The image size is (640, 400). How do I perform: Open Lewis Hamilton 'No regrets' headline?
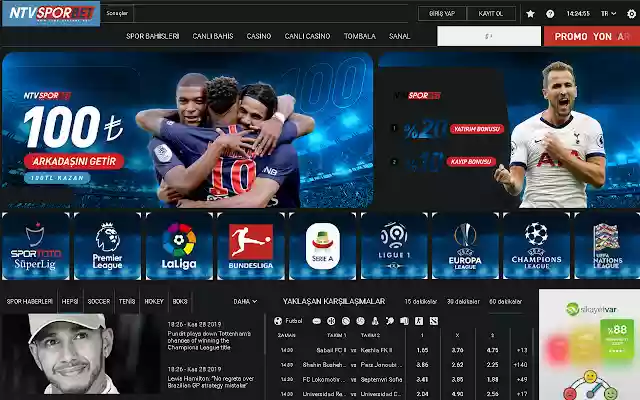pos(211,382)
